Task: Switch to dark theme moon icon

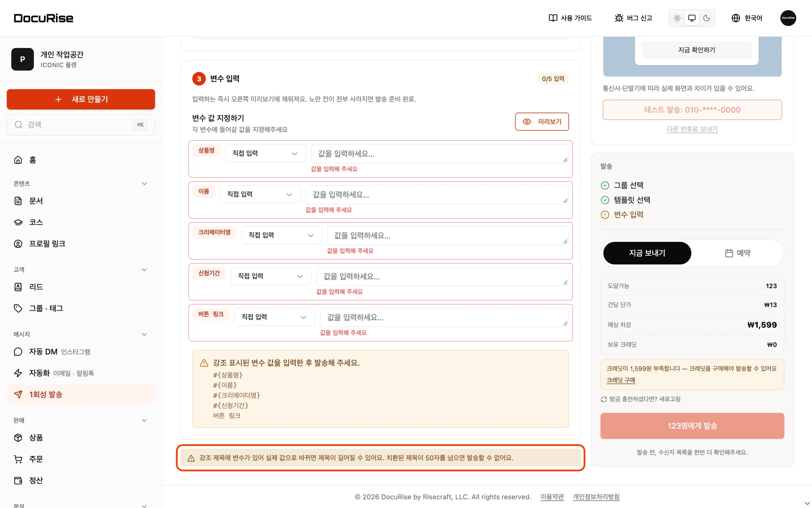Action: pyautogui.click(x=706, y=18)
